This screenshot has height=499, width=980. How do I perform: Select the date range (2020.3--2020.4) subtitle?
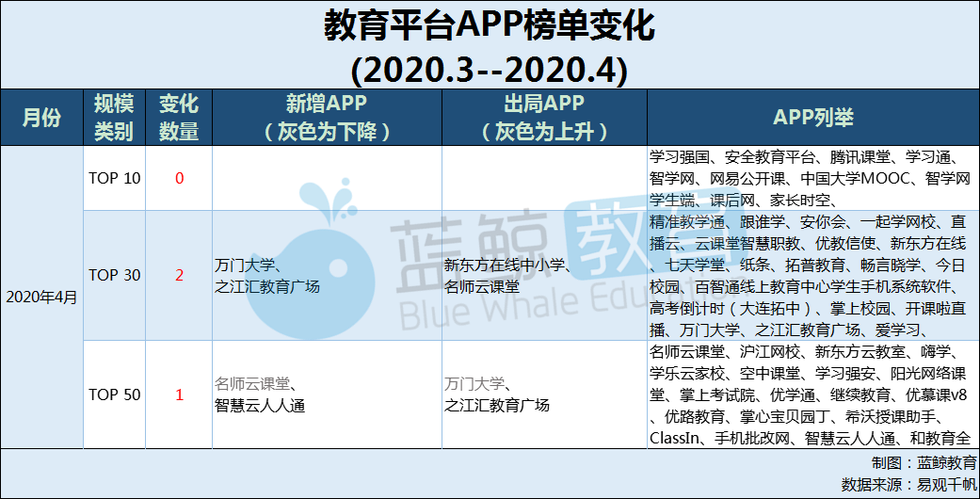click(x=490, y=71)
